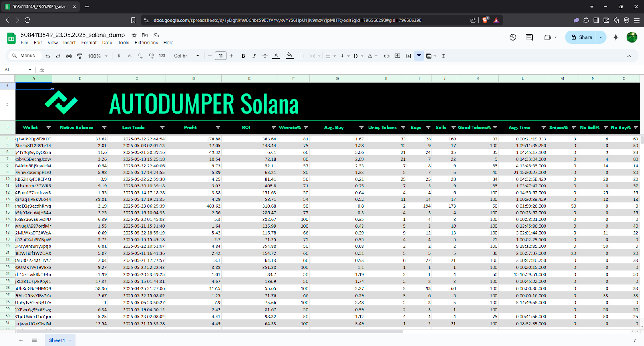Open more number formats 123 button
The width and height of the screenshot is (644, 346).
coord(162,56)
